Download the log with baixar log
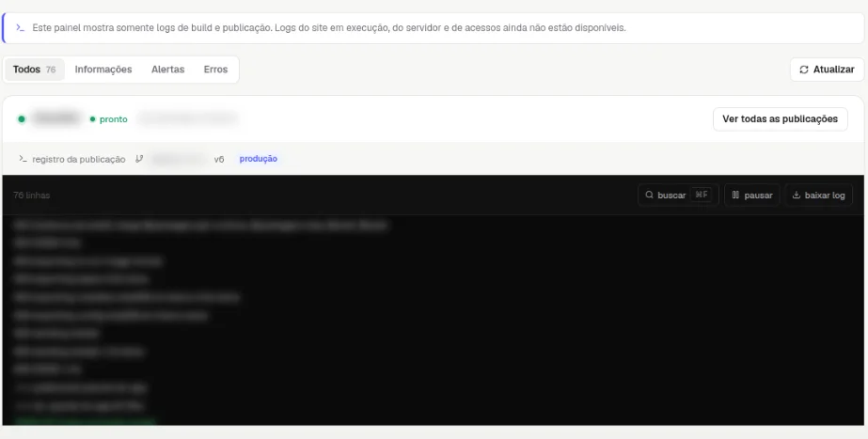868x439 pixels. [x=819, y=195]
